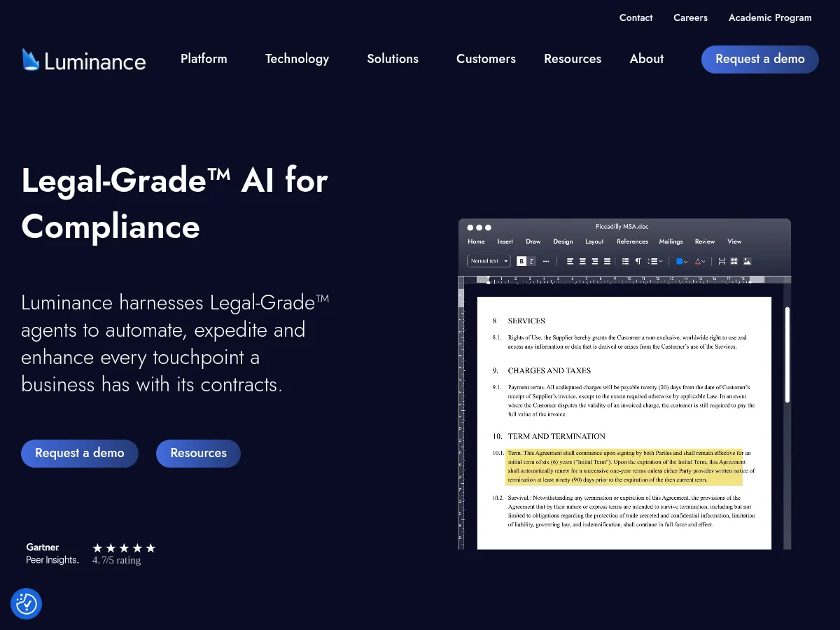
Task: Open the Normal text style dropdown
Action: pyautogui.click(x=488, y=260)
